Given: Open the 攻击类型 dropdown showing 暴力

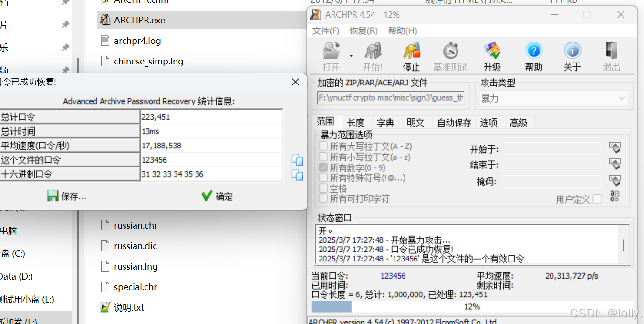Looking at the screenshot, I should pyautogui.click(x=553, y=98).
